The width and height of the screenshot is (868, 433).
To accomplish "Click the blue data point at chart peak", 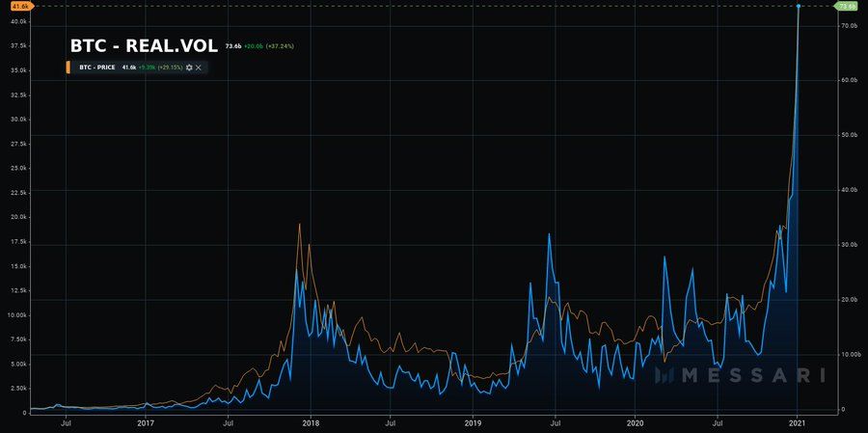I will click(x=799, y=6).
